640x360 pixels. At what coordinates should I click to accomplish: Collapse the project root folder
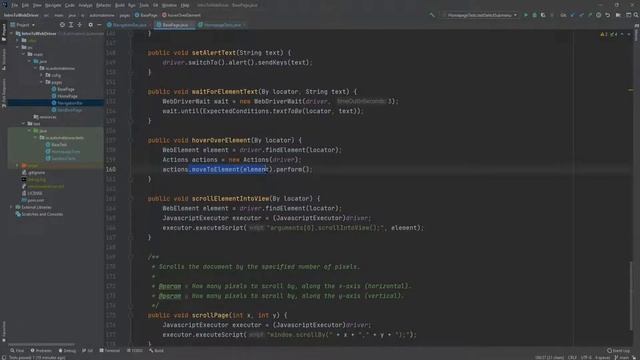pos(12,33)
